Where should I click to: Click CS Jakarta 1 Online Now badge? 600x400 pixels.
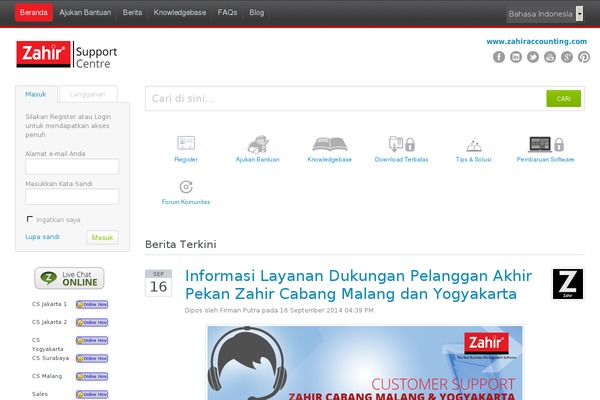click(x=92, y=304)
